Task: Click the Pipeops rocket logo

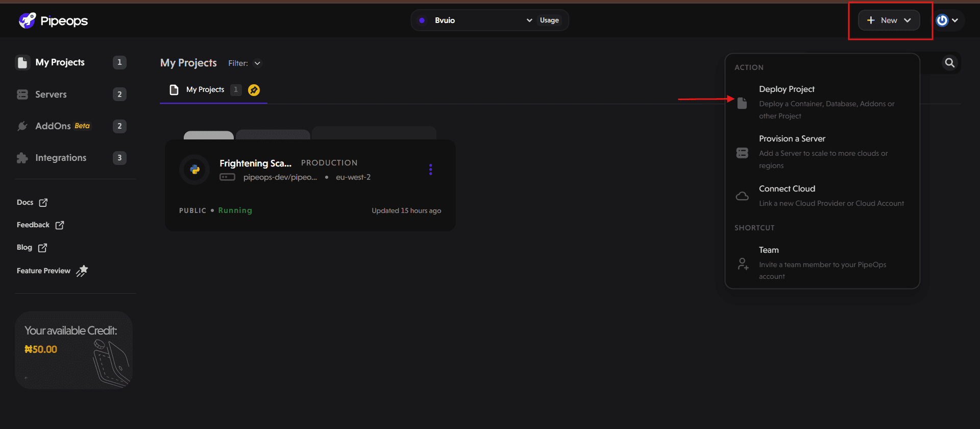Action: click(27, 20)
